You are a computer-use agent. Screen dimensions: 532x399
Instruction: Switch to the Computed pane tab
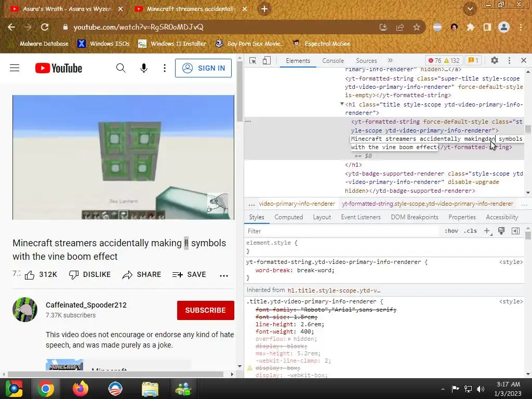[289, 217]
